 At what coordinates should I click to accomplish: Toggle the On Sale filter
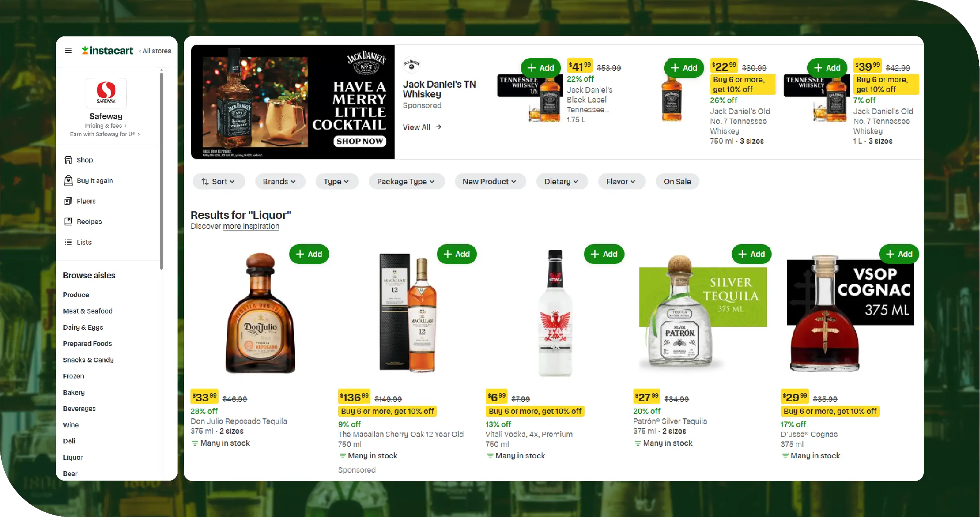pyautogui.click(x=677, y=182)
